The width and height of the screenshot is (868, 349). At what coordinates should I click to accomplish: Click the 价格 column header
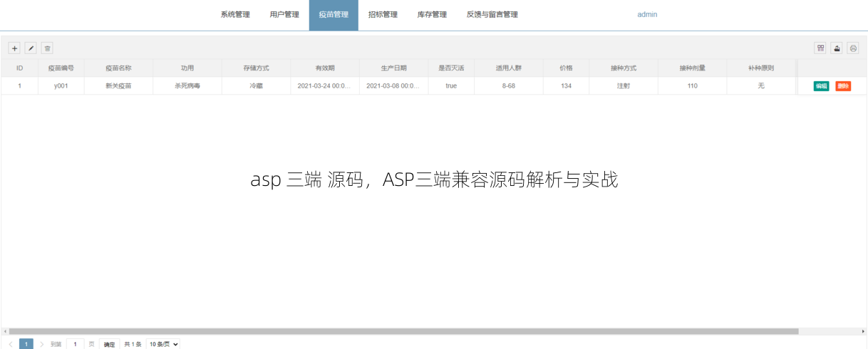566,68
